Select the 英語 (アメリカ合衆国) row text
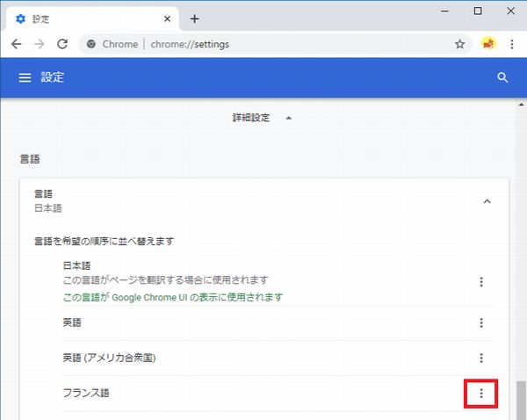The height and width of the screenshot is (420, 527). click(x=109, y=358)
